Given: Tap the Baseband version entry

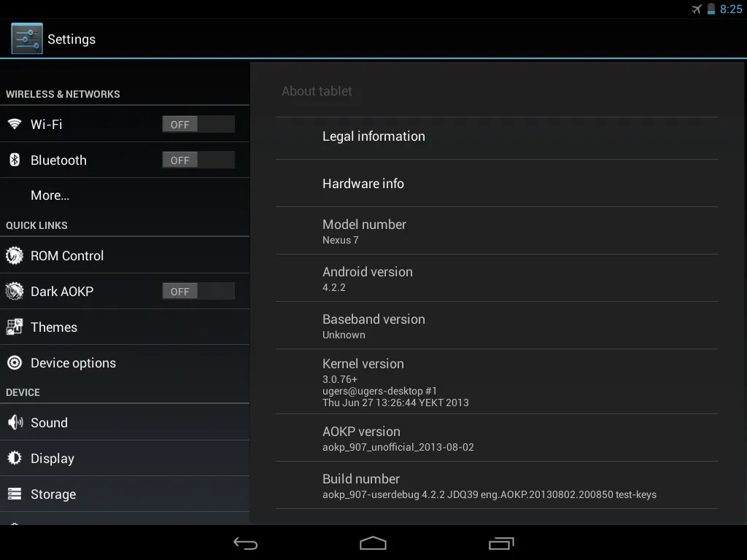Looking at the screenshot, I should coord(497,325).
